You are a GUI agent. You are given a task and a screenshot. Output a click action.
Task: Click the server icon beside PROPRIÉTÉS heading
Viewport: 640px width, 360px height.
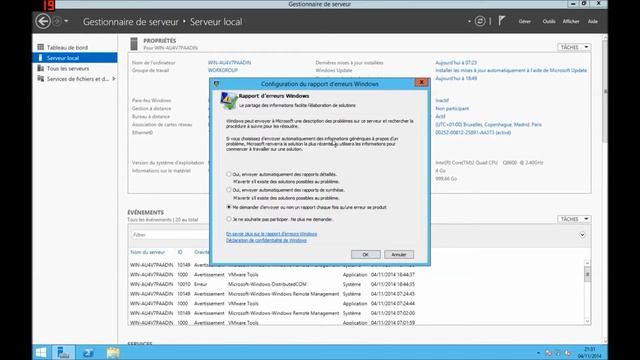[134, 44]
